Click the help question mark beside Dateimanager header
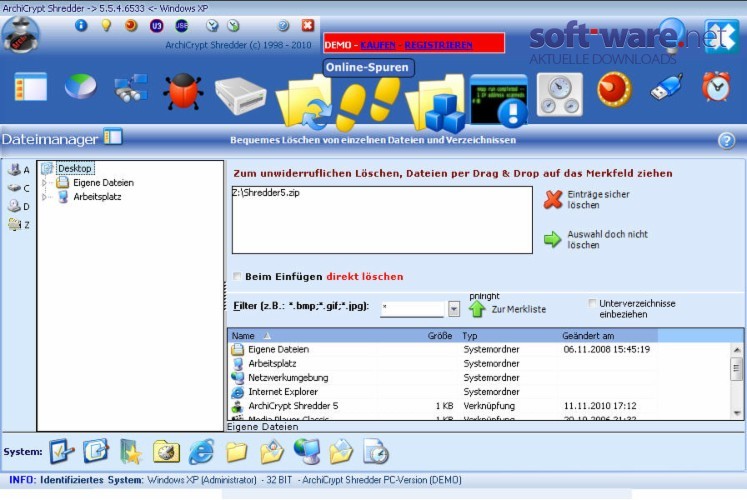This screenshot has width=747, height=500. [x=726, y=140]
